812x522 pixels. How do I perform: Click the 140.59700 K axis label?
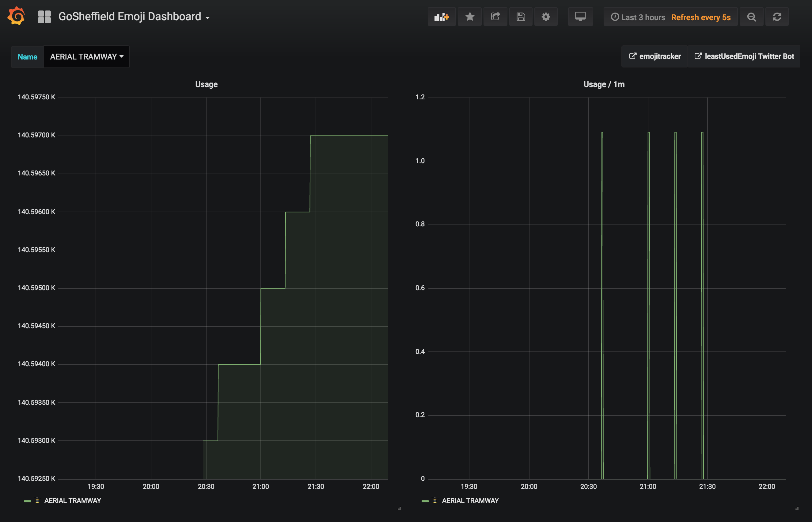click(36, 135)
